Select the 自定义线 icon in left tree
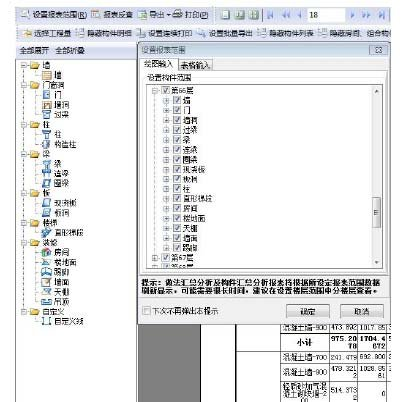The width and height of the screenshot is (416, 402). [46, 321]
